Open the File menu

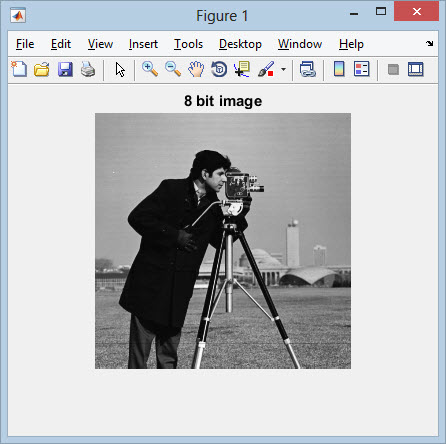coord(25,44)
